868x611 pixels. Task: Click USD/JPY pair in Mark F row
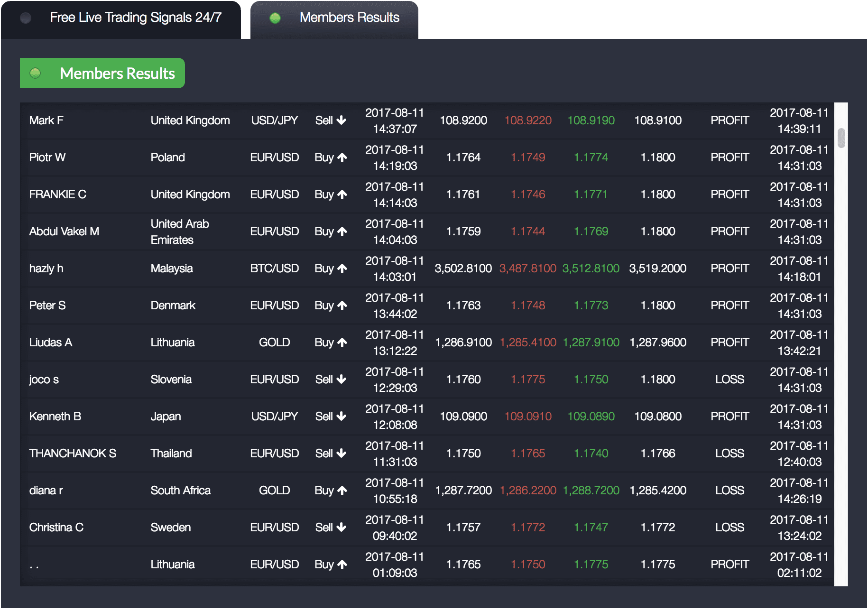(x=275, y=120)
